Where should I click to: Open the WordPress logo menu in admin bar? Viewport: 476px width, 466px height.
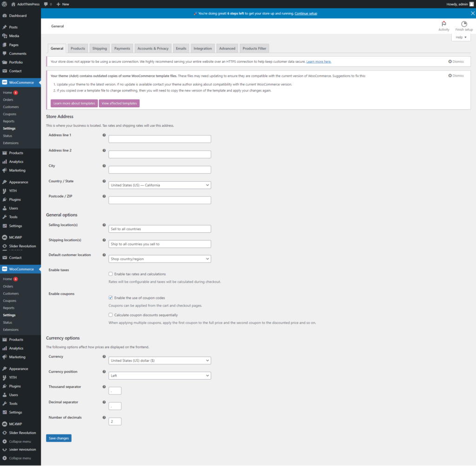(5, 4)
